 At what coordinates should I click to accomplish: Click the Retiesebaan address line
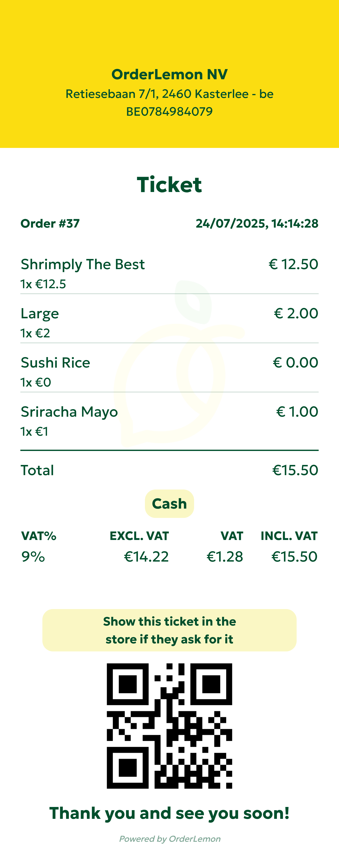(x=169, y=94)
